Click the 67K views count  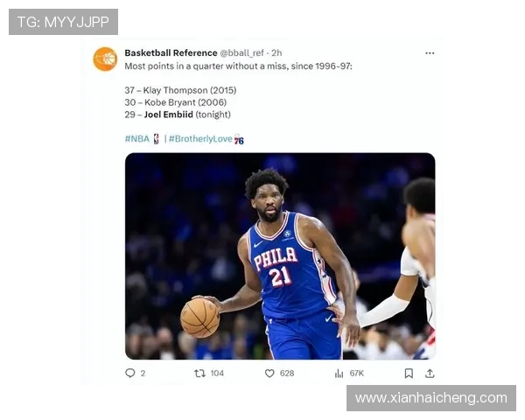pos(357,373)
